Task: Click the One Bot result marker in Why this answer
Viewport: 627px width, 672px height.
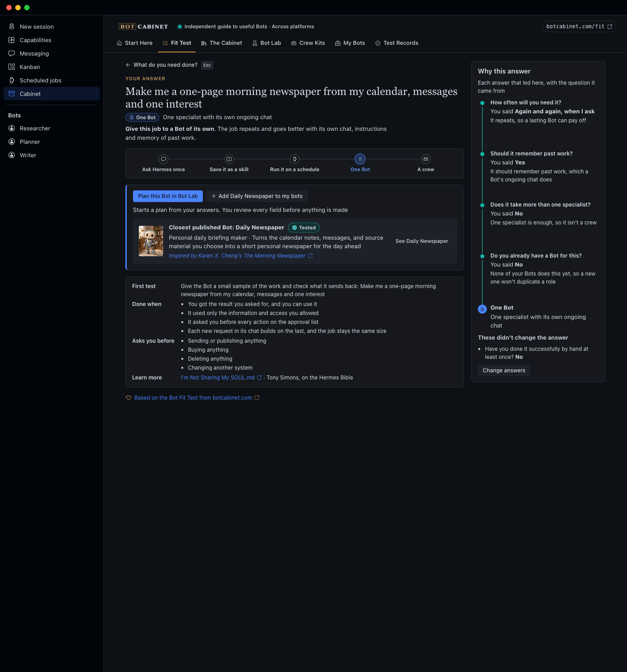Action: coord(482,309)
